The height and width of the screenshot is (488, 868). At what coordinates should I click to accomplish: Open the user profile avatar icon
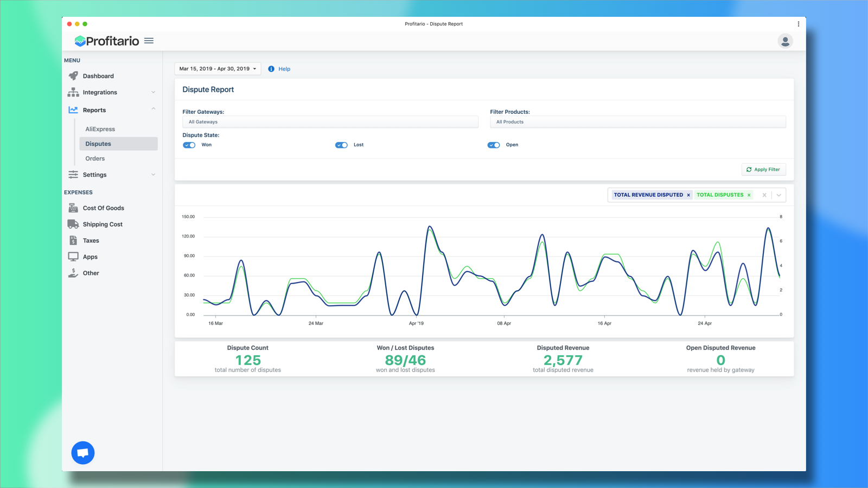tap(784, 41)
